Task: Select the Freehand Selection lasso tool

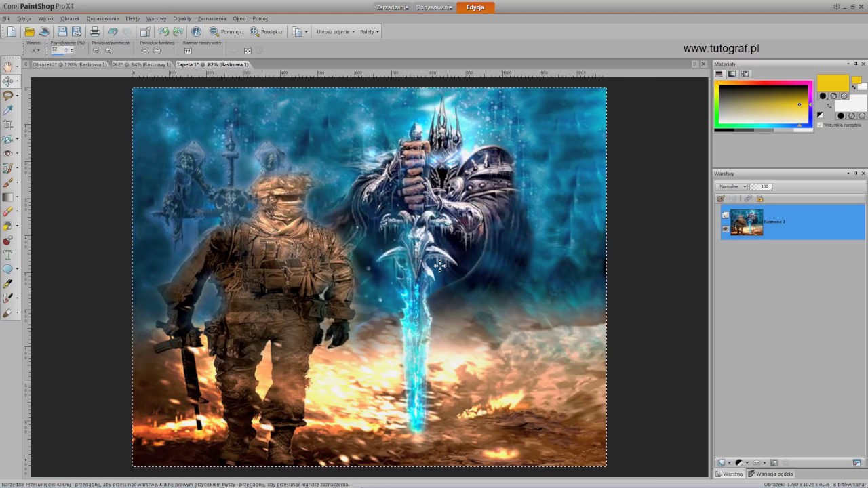Action: [x=8, y=96]
